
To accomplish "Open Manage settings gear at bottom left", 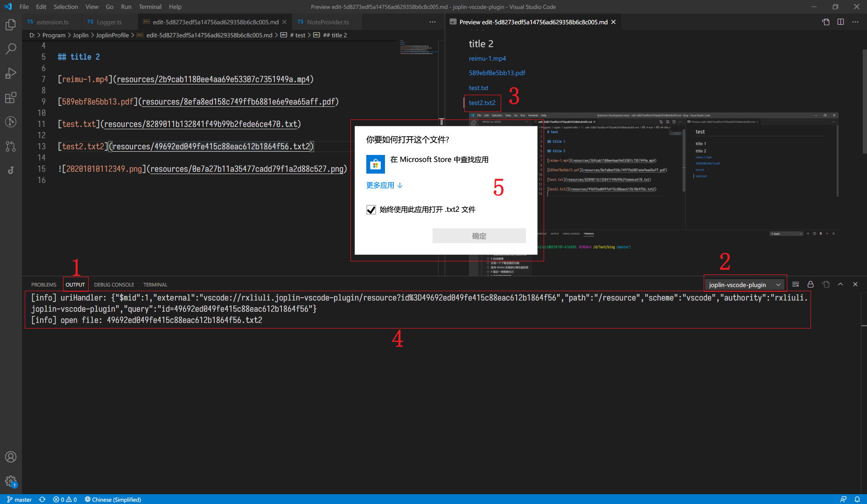I will (x=11, y=482).
